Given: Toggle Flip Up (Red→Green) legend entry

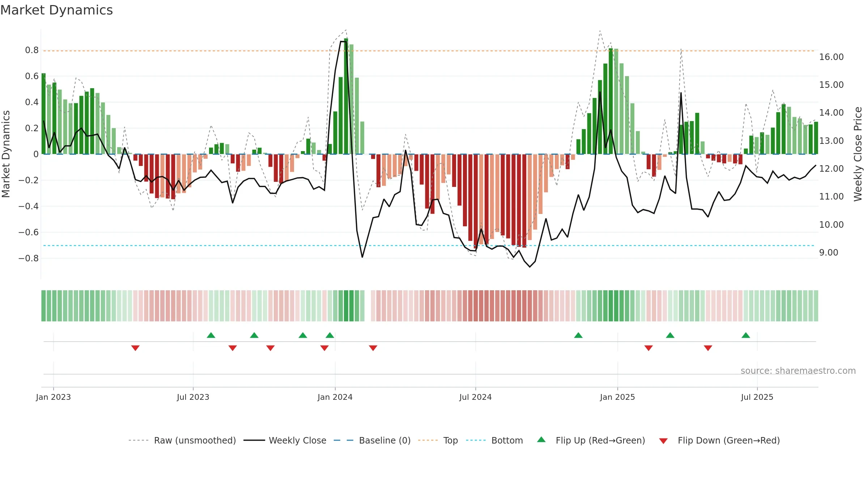Looking at the screenshot, I should pyautogui.click(x=591, y=440).
